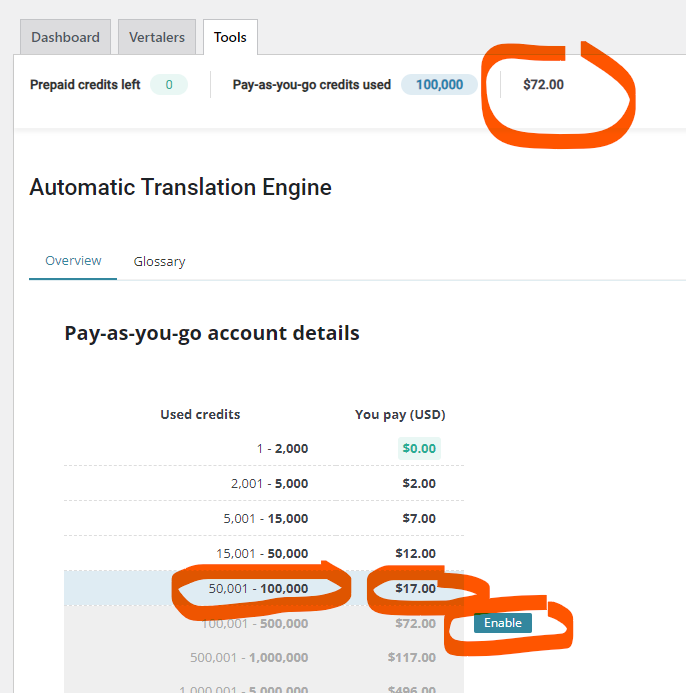
Task: Click the $0.00 free tier price
Action: coord(419,448)
